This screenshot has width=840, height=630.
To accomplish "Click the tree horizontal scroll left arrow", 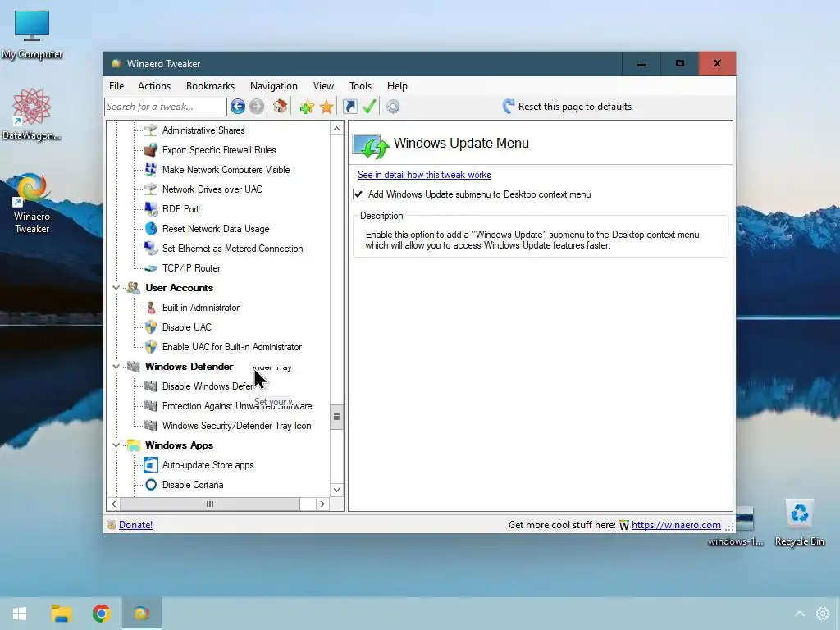I will tap(113, 504).
